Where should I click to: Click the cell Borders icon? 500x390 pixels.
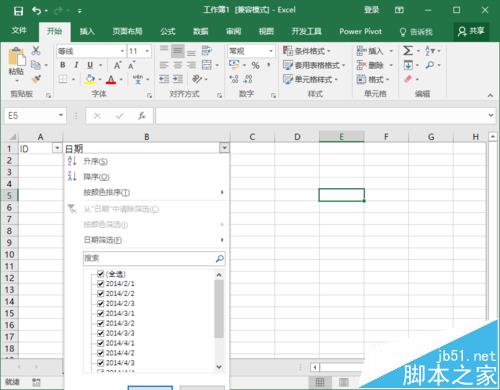click(x=63, y=79)
